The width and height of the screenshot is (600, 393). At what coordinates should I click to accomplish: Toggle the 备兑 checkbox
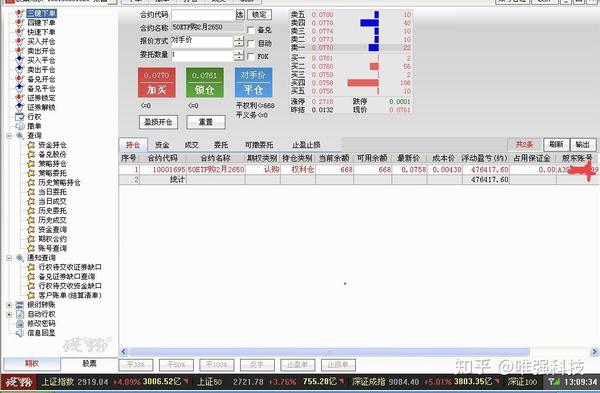(251, 30)
